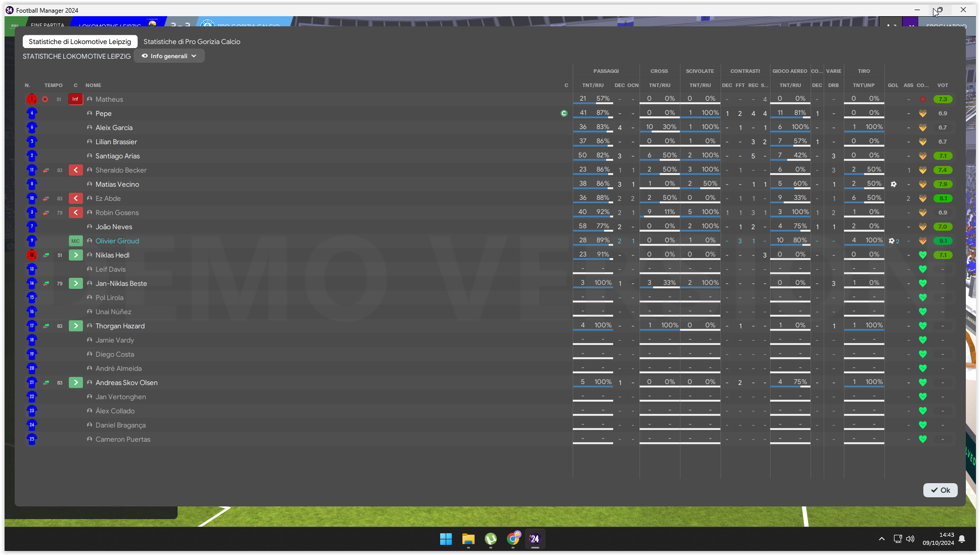Click the green condition heart for Leif Davis
Screen dimensions: 980x555
[923, 269]
